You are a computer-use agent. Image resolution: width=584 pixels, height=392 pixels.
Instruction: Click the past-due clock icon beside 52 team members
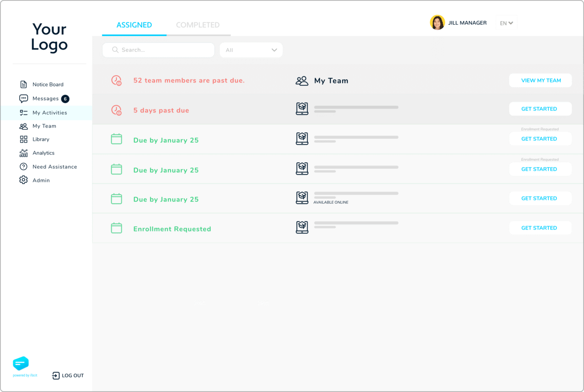click(116, 80)
